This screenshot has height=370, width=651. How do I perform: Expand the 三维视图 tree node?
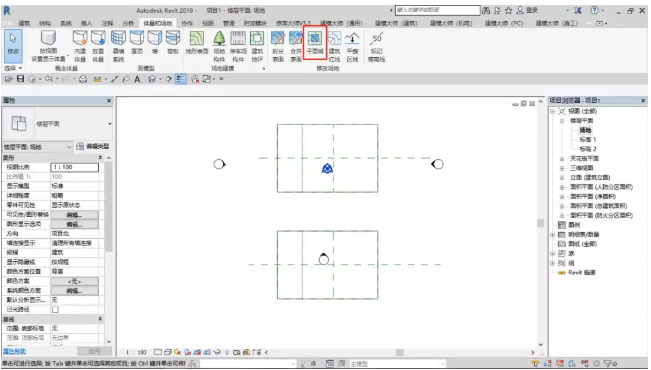(x=562, y=168)
